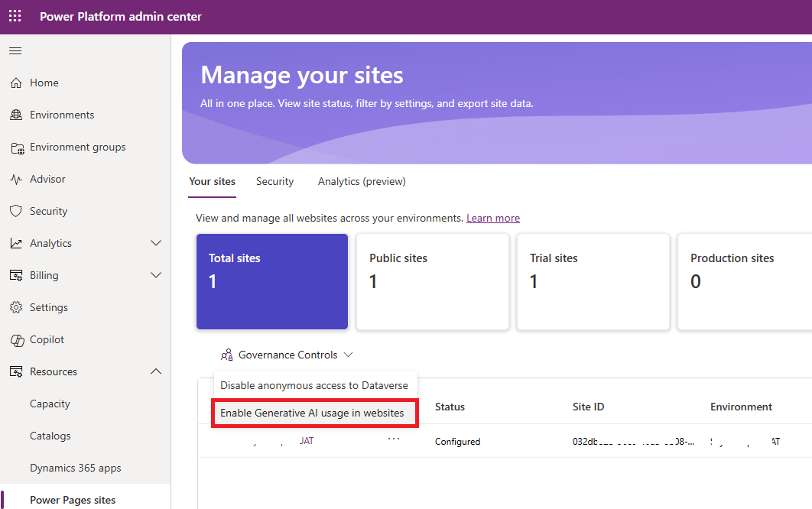Select Enable Generative AI usage in websites

pos(312,413)
